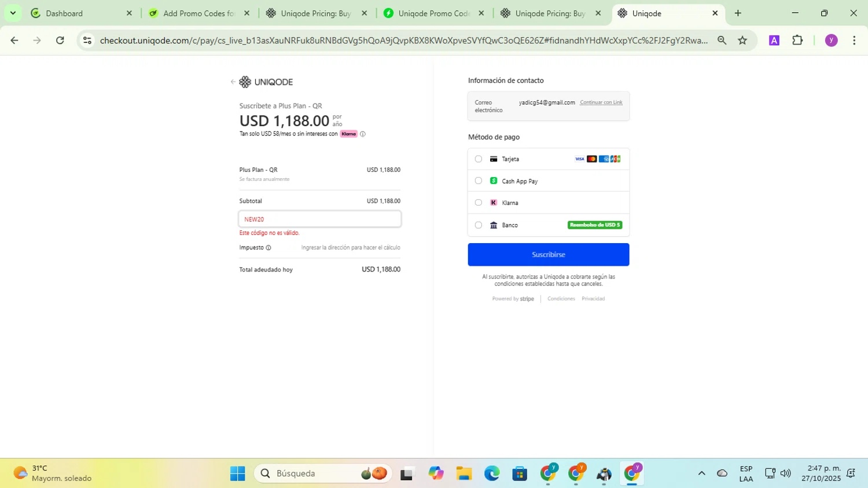
Task: Click the Uniqode logo on the checkout page
Action: tap(266, 82)
